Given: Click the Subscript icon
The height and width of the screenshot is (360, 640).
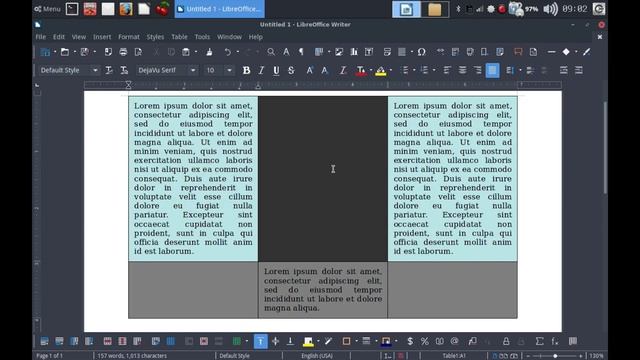Looking at the screenshot, I should point(324,70).
